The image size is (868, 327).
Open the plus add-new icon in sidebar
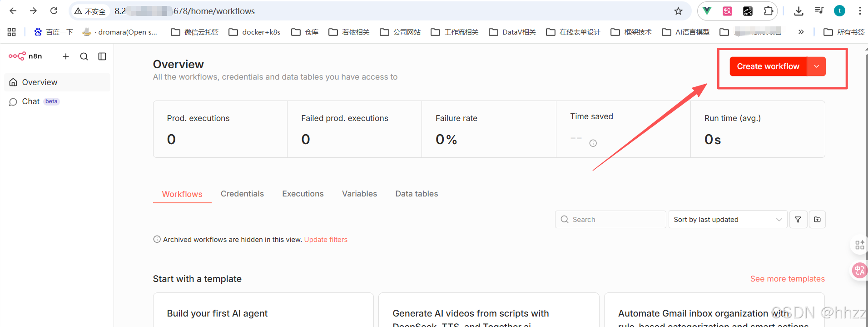click(x=66, y=56)
